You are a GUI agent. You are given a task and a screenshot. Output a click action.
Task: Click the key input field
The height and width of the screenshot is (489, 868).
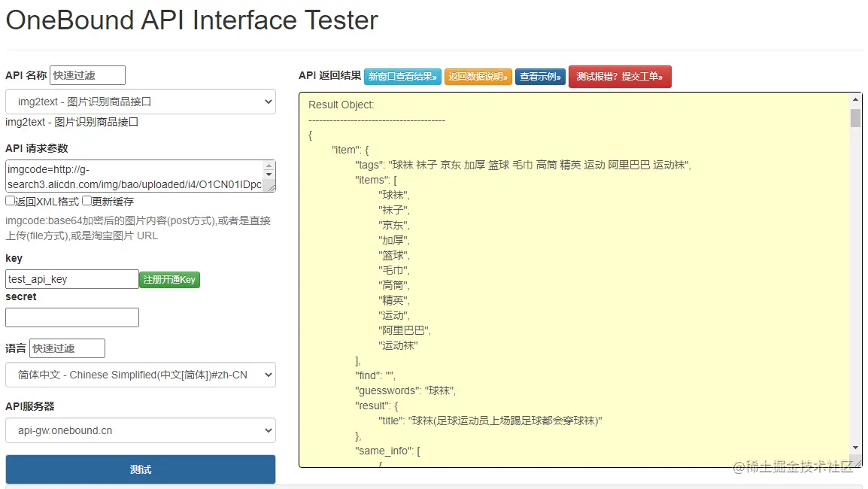tap(72, 279)
